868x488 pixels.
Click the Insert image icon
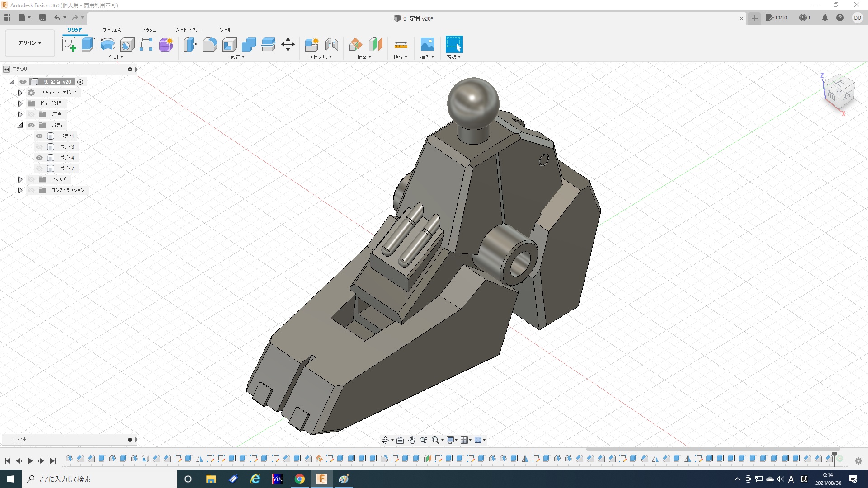tap(427, 44)
